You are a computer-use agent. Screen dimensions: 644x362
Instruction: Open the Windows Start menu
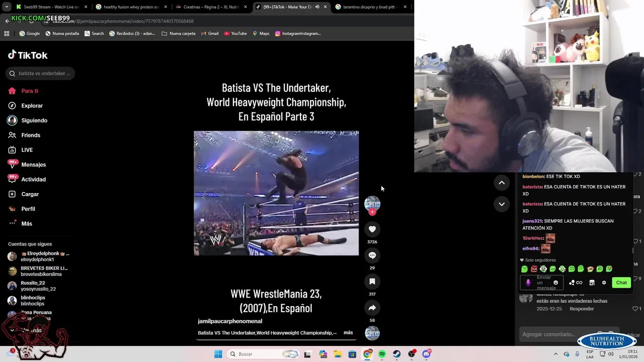pyautogui.click(x=218, y=354)
